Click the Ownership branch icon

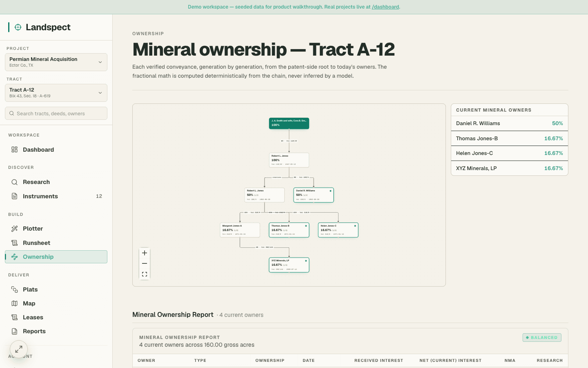click(14, 257)
